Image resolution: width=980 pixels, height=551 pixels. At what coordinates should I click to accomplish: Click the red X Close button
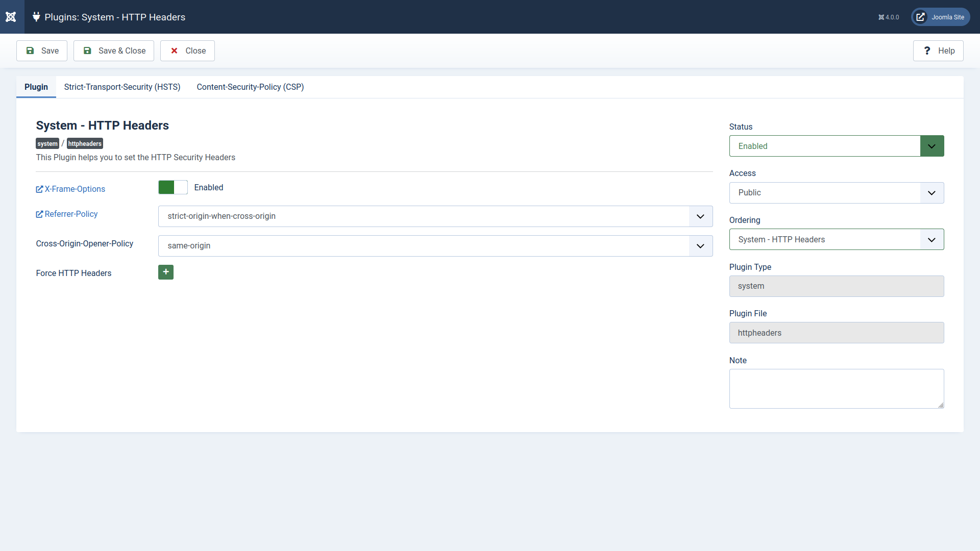pyautogui.click(x=187, y=51)
